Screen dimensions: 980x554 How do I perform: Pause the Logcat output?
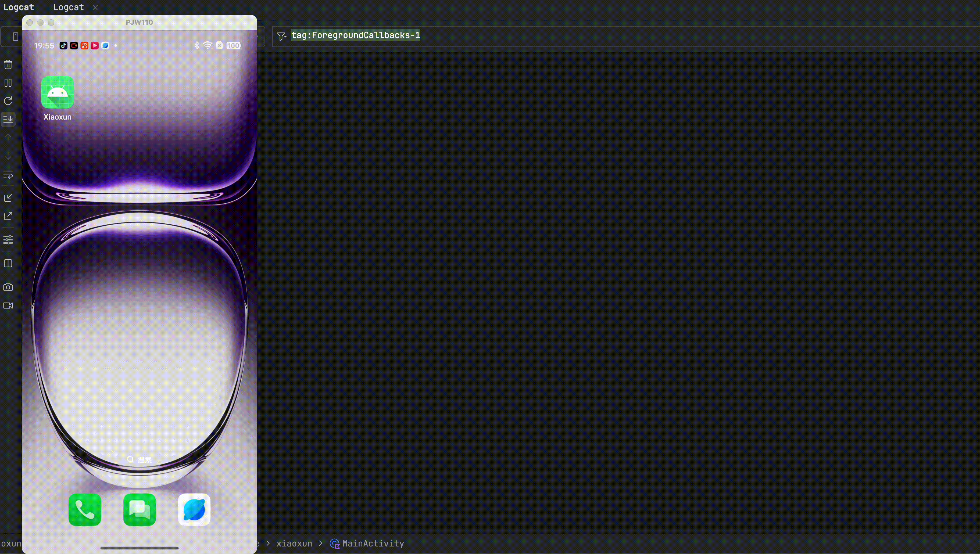tap(8, 82)
